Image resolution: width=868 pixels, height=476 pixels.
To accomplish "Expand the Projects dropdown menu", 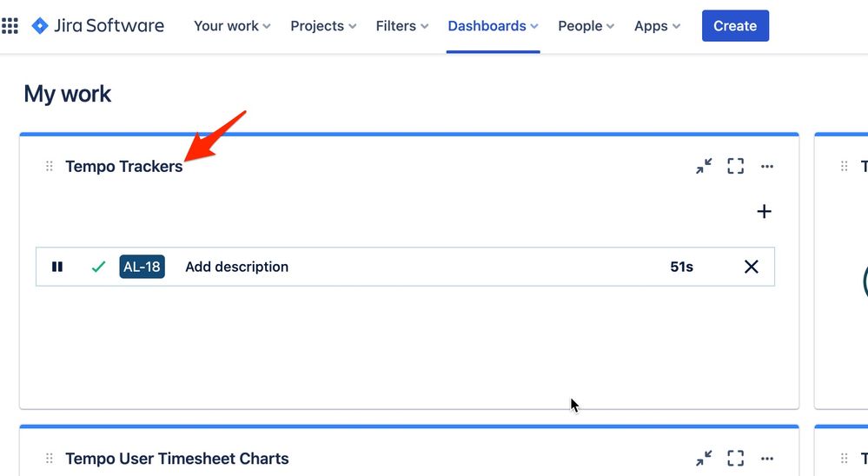I will pyautogui.click(x=323, y=26).
